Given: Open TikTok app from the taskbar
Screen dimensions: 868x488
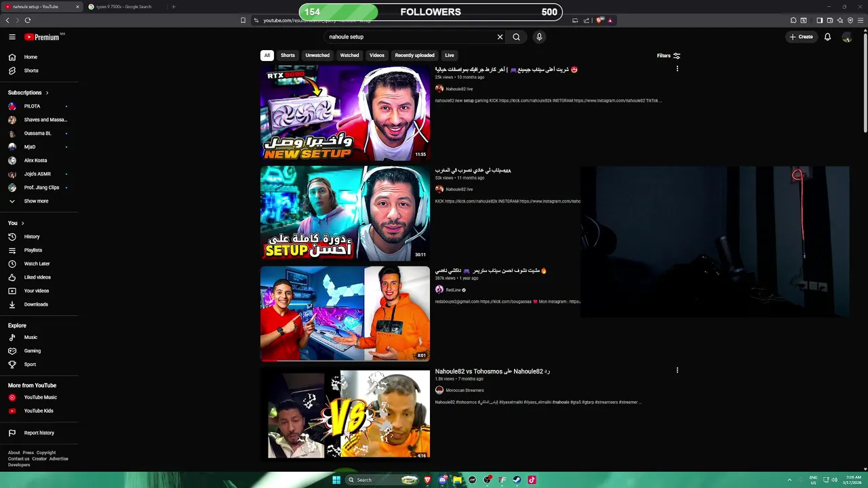Looking at the screenshot, I should (x=532, y=480).
